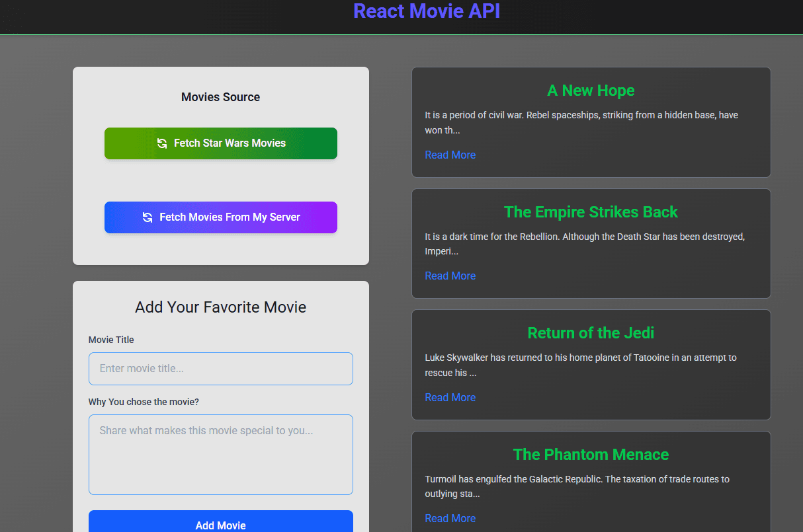Viewport: 803px width, 532px height.
Task: Click the refresh icon on Fetch Star Wars Movies
Action: coord(162,143)
